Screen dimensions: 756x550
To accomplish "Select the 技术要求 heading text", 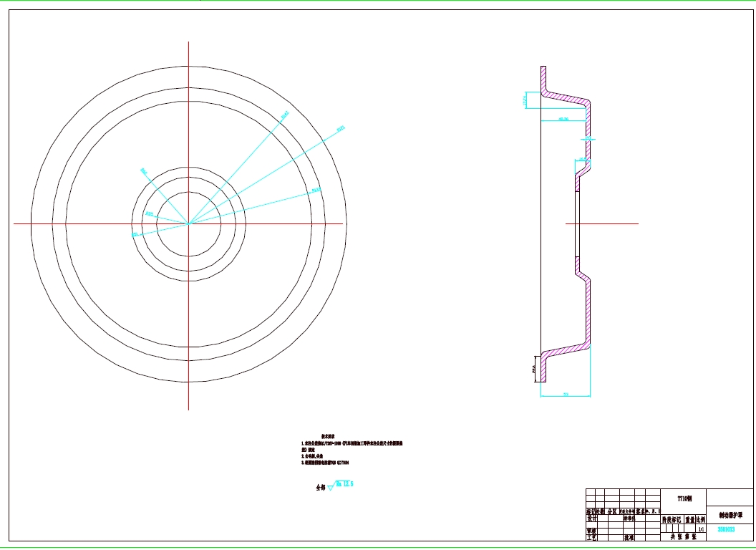I will (x=329, y=436).
